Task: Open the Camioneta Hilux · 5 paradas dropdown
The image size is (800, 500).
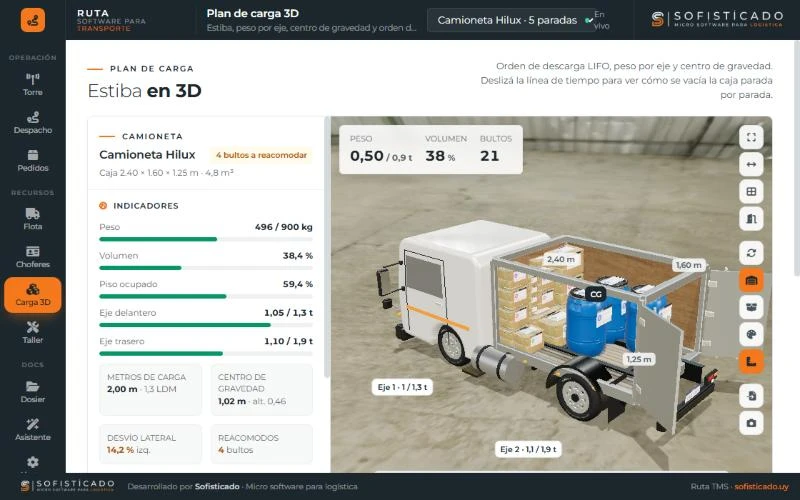Action: 510,20
